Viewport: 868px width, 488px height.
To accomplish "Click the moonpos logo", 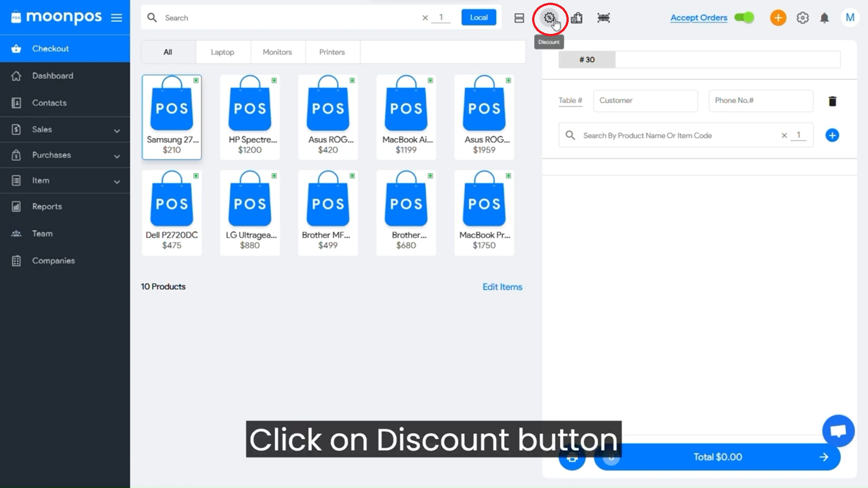I will click(57, 17).
